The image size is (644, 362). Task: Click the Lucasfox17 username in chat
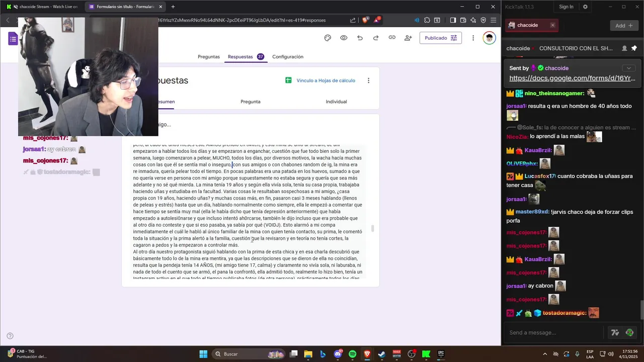[540, 176]
